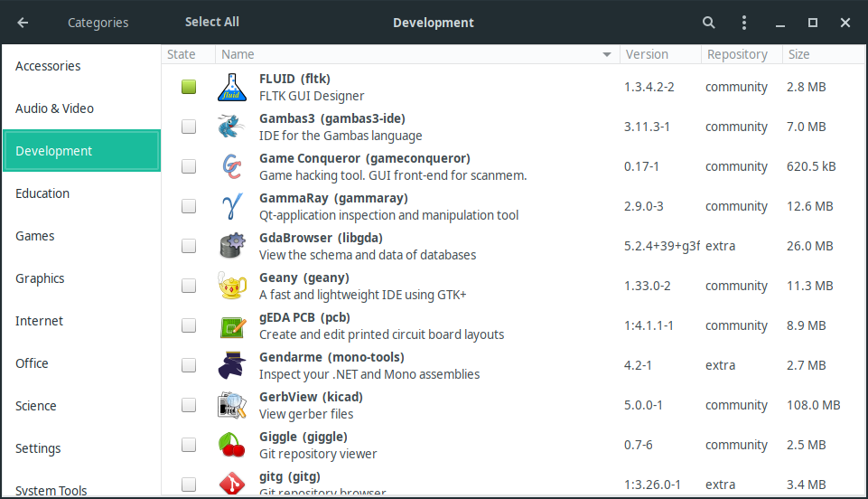The image size is (868, 499).
Task: Click the back arrow icon
Action: [23, 23]
